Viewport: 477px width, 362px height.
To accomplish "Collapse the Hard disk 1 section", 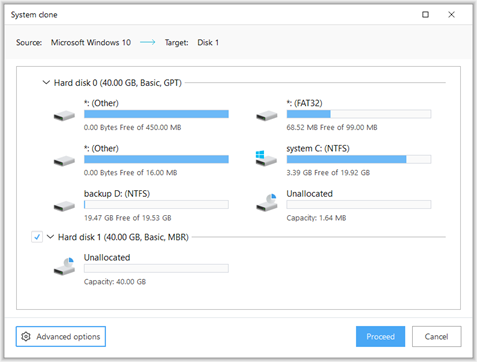I will [x=50, y=237].
